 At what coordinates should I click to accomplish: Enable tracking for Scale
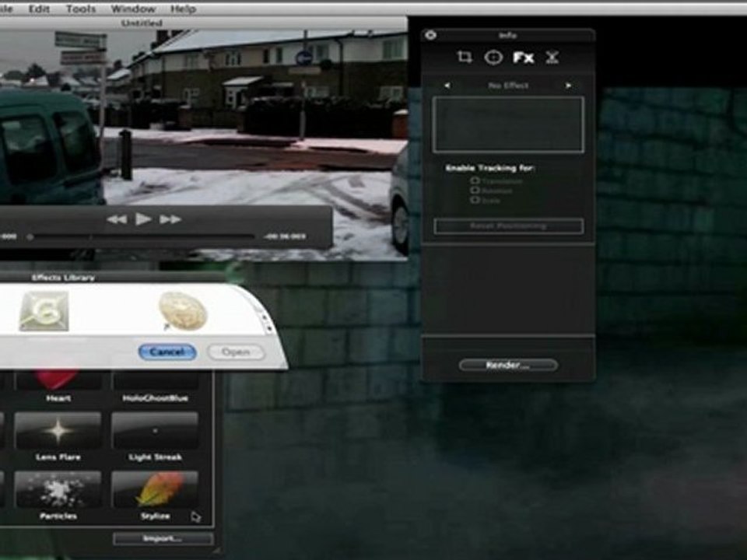tap(475, 200)
